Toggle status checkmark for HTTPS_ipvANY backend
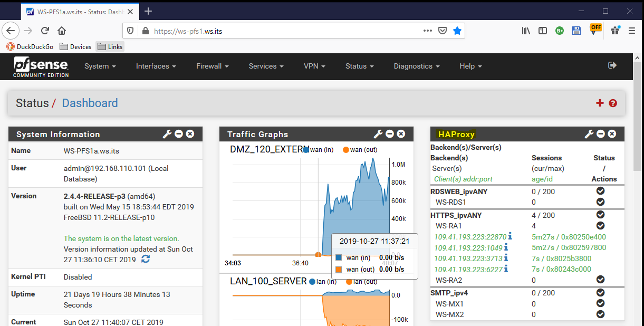644x326 pixels. [600, 215]
